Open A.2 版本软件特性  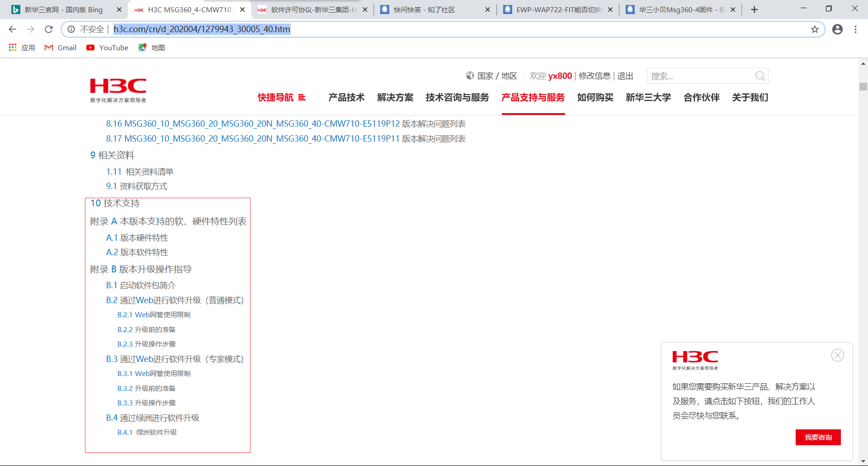click(x=137, y=252)
